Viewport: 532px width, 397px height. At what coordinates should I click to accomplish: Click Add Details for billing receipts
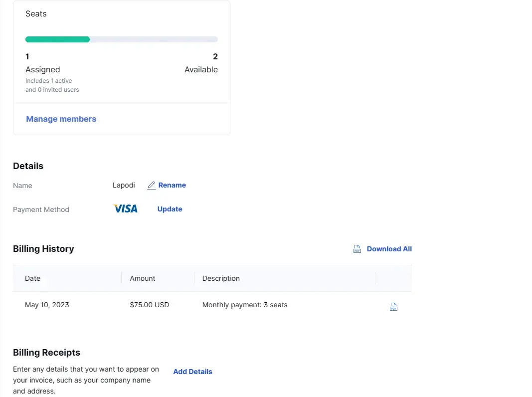pos(192,372)
